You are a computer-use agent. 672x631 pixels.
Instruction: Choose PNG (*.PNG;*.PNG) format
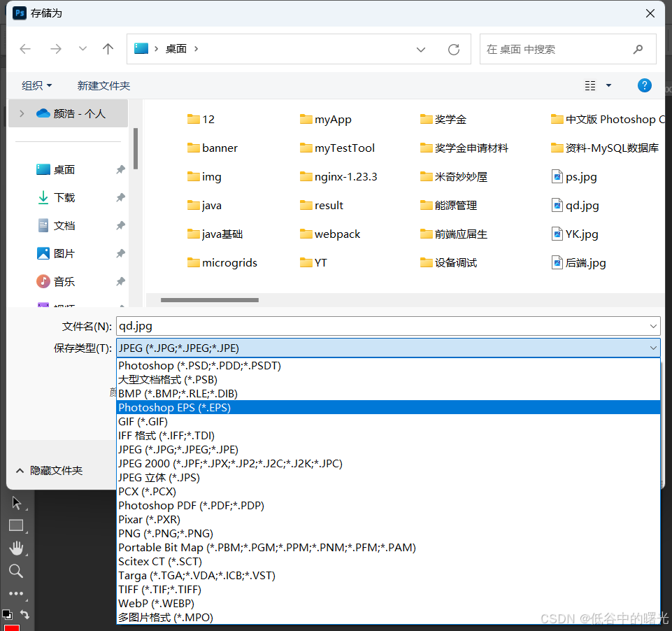point(388,534)
